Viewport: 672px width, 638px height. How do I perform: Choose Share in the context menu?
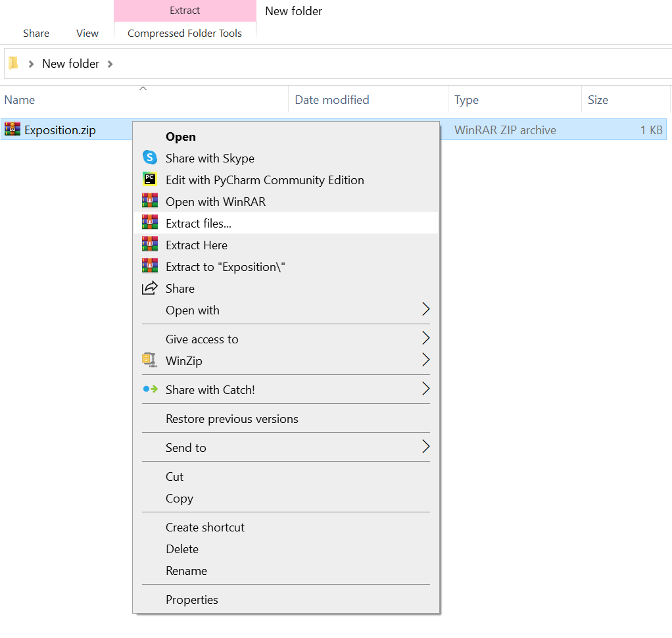(286, 289)
